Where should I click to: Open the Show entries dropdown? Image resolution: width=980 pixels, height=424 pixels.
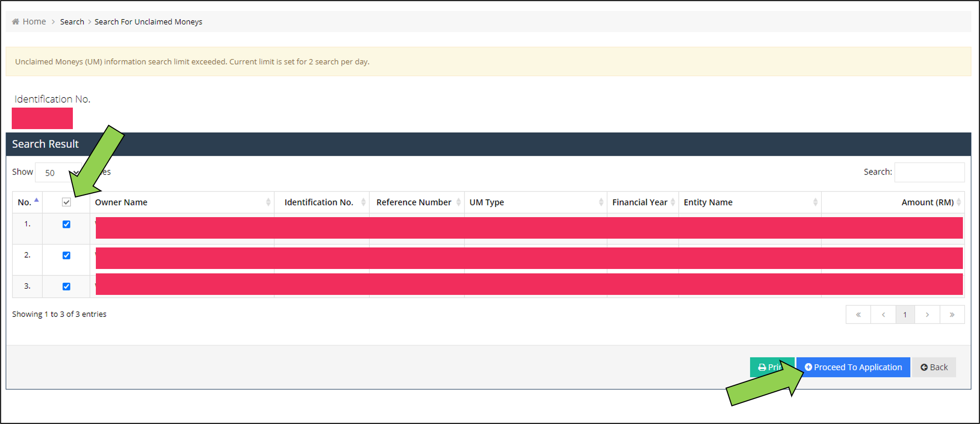point(59,173)
